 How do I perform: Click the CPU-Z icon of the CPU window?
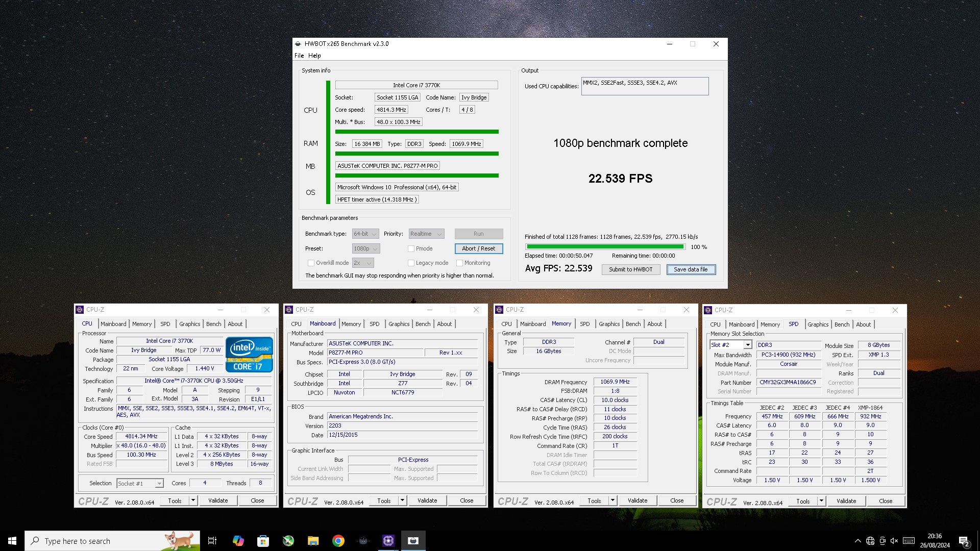(80, 310)
